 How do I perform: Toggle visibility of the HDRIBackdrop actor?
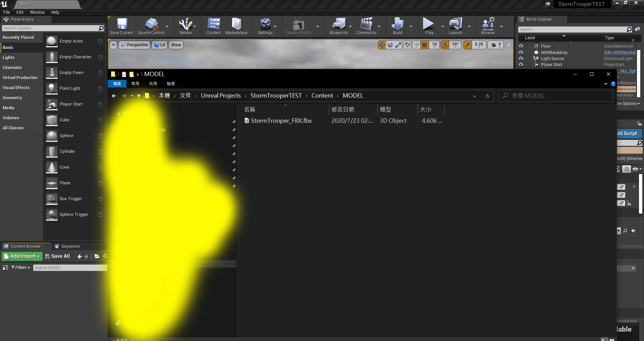pyautogui.click(x=521, y=52)
